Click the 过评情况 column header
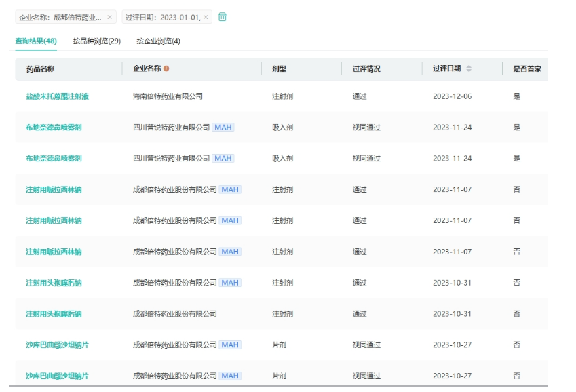This screenshot has width=576, height=392. 366,69
